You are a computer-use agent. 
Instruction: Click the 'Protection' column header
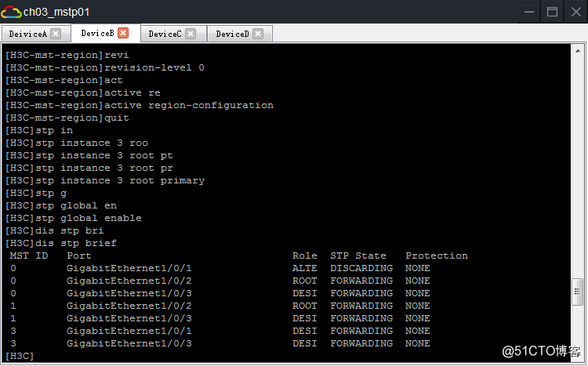[437, 255]
